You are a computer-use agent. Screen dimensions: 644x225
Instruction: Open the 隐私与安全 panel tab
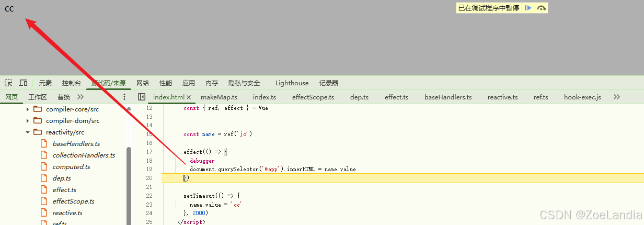click(244, 83)
